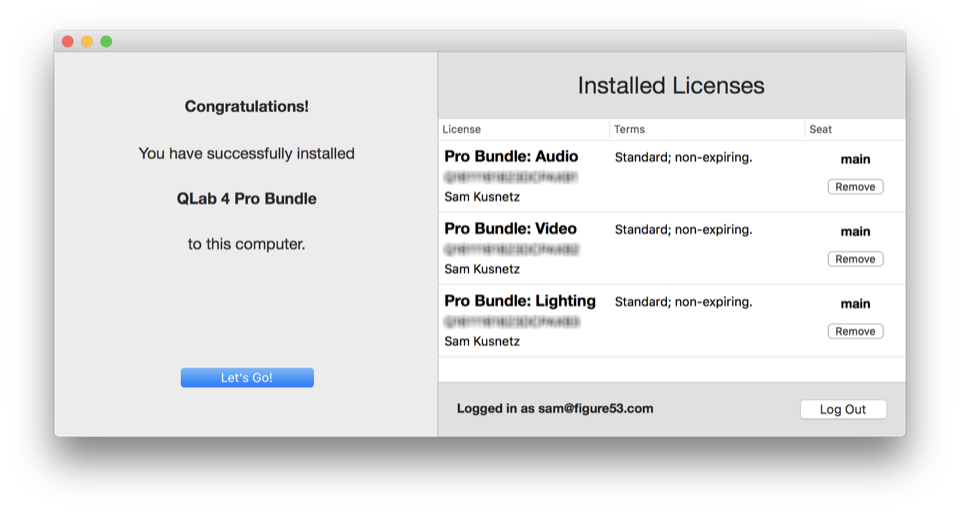Select the Pro Bundle: Audio license title
The image size is (960, 514).
pos(511,157)
